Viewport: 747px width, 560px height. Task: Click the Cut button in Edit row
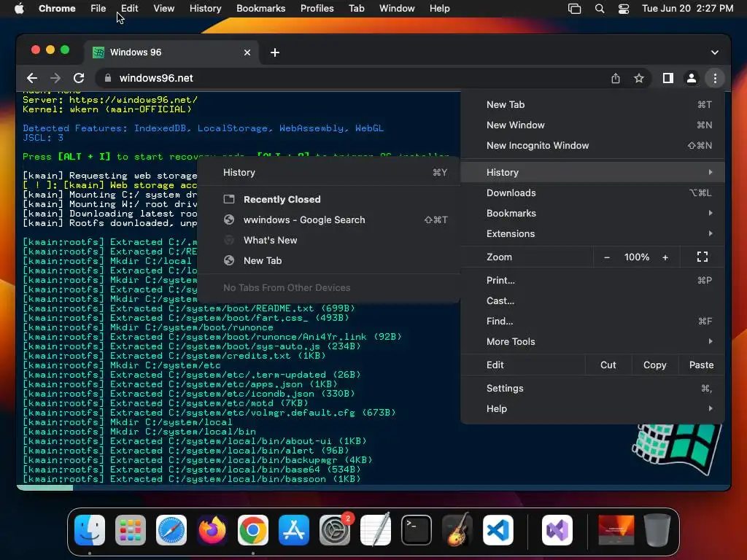click(x=608, y=365)
